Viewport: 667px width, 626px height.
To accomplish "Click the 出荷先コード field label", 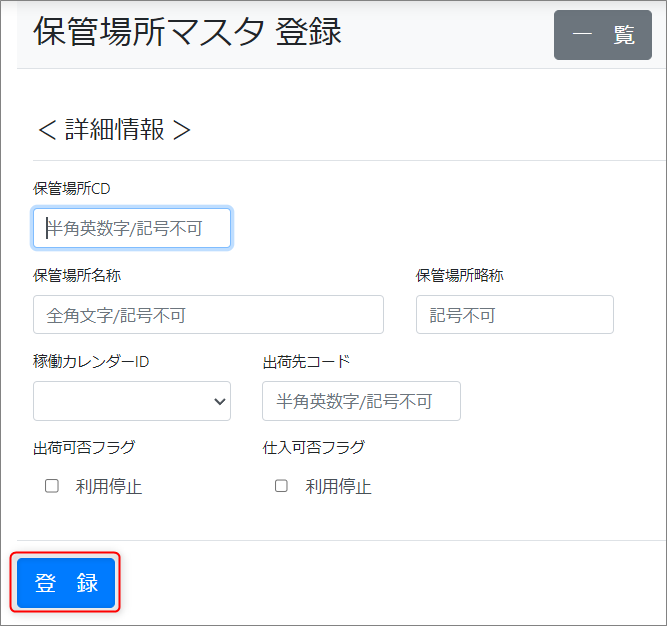I will 306,361.
